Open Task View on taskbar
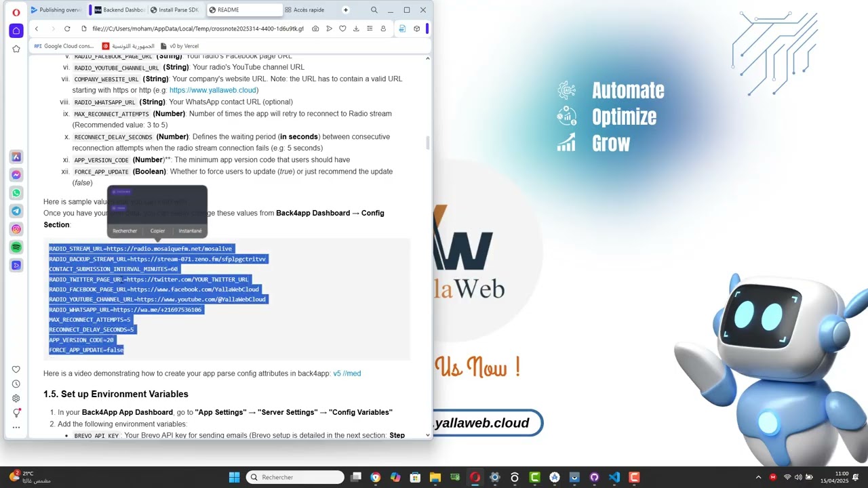Screen dimensions: 868x488 (x=356, y=477)
